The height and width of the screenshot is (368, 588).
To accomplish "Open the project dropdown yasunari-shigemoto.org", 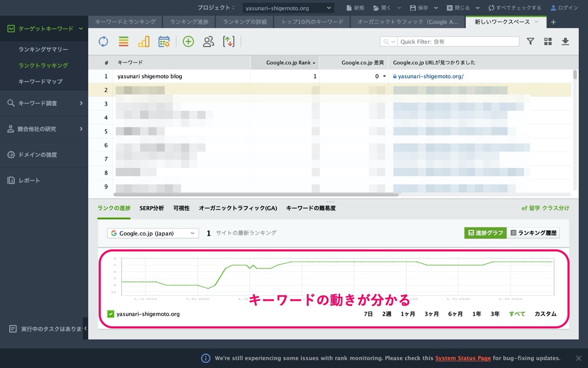I will (288, 8).
